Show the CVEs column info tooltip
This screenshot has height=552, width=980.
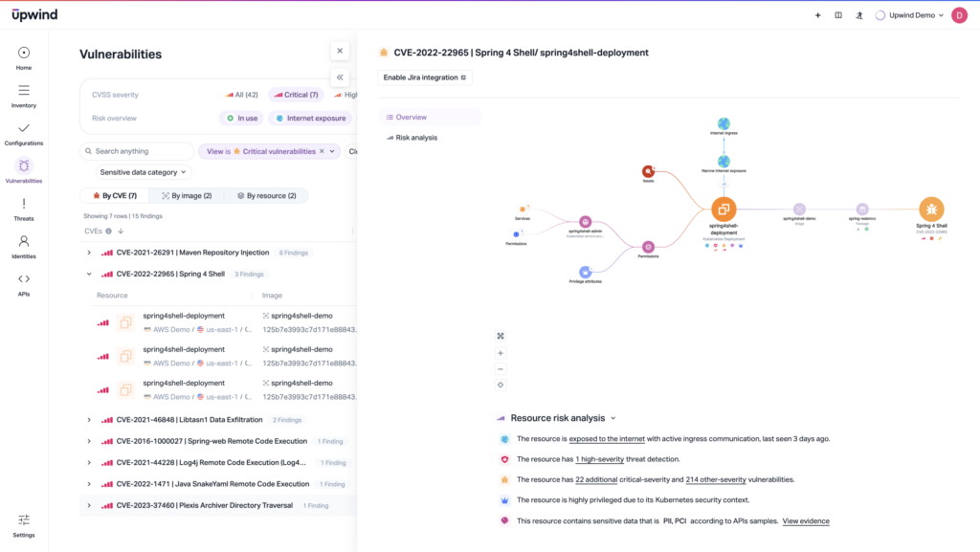click(109, 232)
